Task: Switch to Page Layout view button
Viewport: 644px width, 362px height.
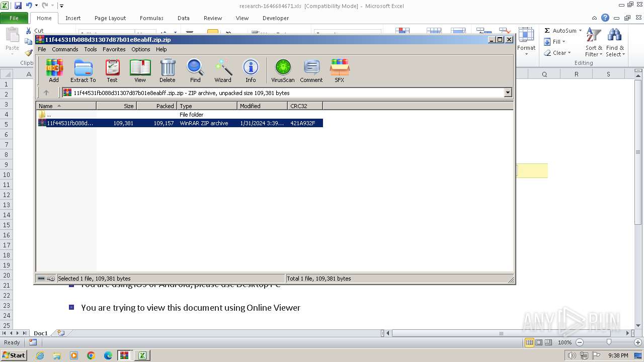Action: (x=539, y=342)
